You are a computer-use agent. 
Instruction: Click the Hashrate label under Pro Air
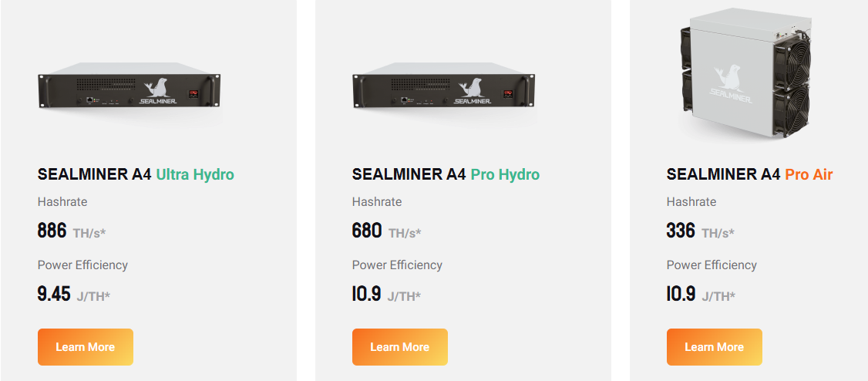coord(691,202)
